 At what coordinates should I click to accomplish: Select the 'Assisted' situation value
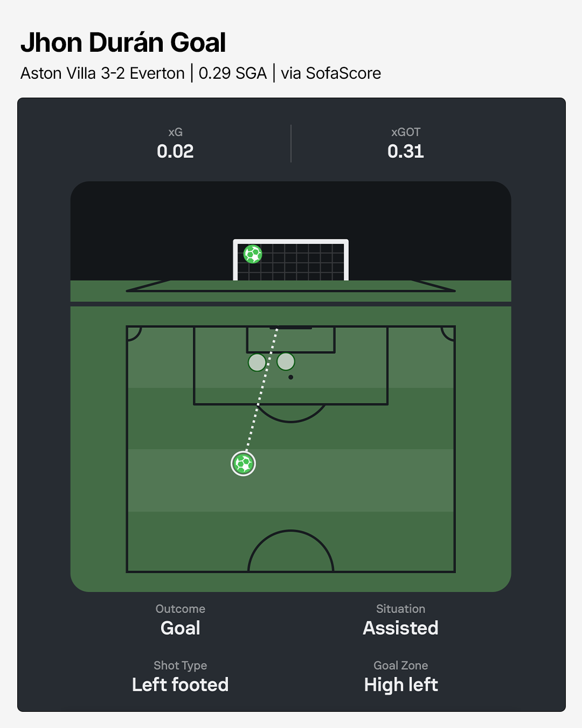coord(400,628)
